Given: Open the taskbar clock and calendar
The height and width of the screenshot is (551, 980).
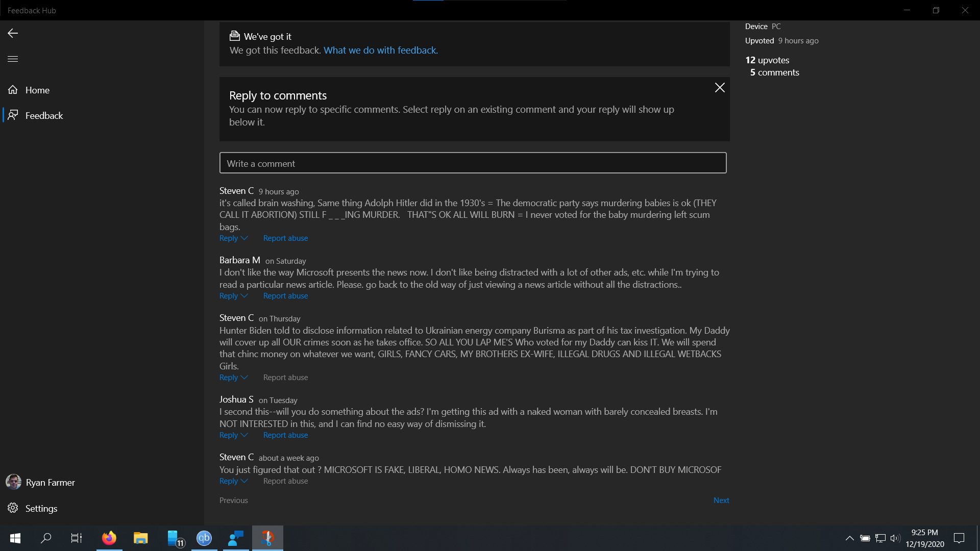Looking at the screenshot, I should pyautogui.click(x=925, y=538).
